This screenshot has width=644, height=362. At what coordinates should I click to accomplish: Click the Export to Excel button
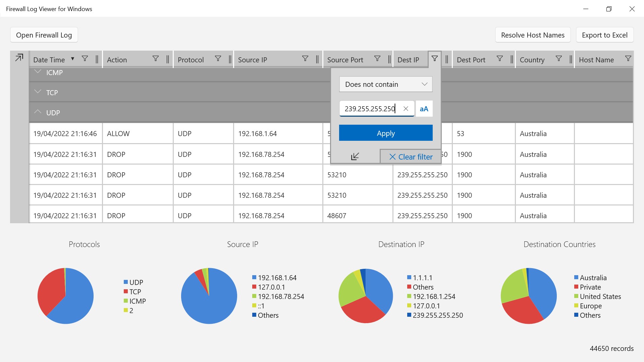coord(604,35)
